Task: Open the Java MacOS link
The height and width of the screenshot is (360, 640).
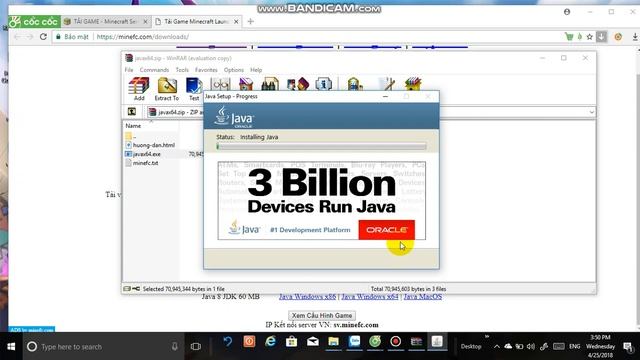Action: click(x=422, y=297)
